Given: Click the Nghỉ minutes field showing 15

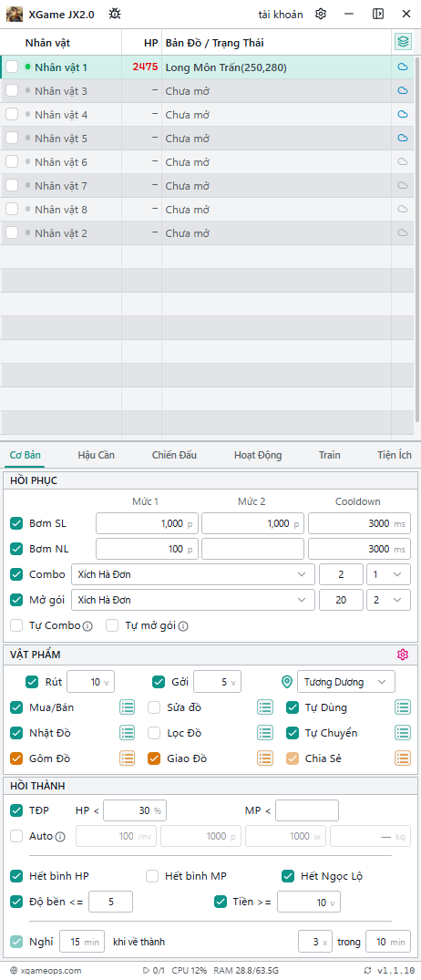Looking at the screenshot, I should pos(82,941).
